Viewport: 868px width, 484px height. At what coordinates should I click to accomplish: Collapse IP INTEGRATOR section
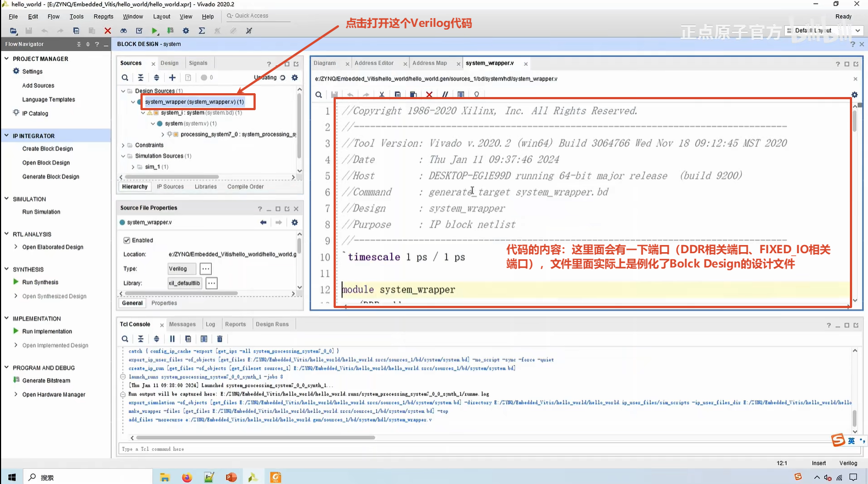[7, 135]
